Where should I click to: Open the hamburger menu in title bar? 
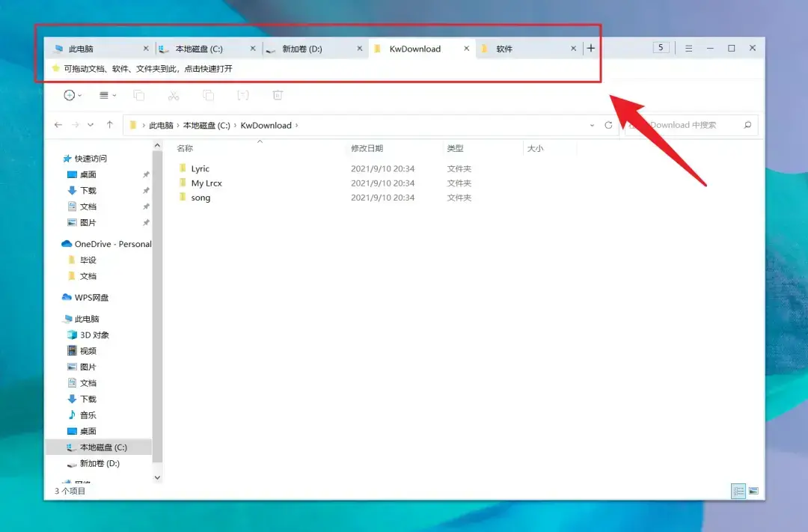point(689,49)
